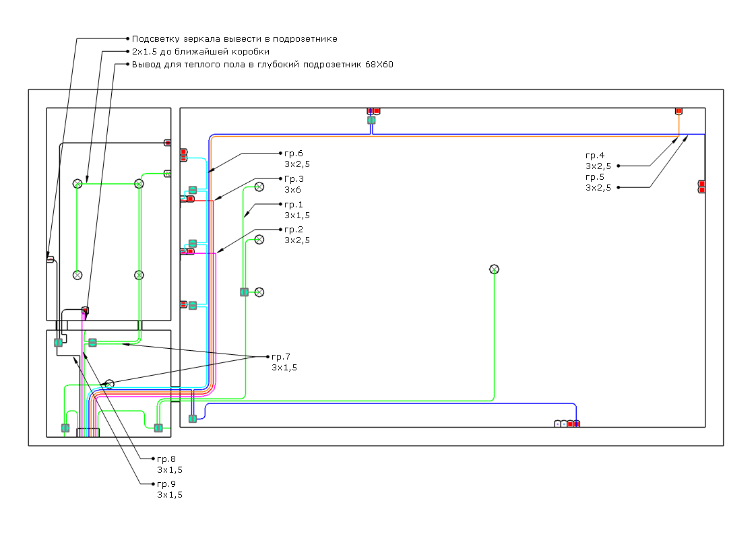This screenshot has height=534, width=756.
Task: Click the гр.9 3x1,5 label
Action: coord(170,489)
